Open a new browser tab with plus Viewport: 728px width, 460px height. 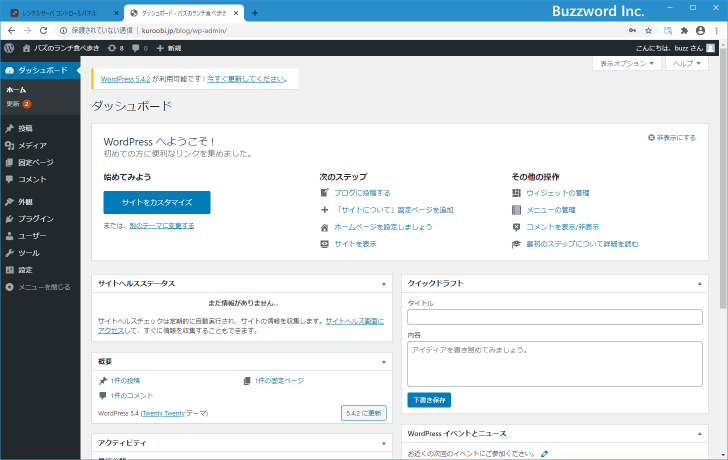[x=254, y=13]
